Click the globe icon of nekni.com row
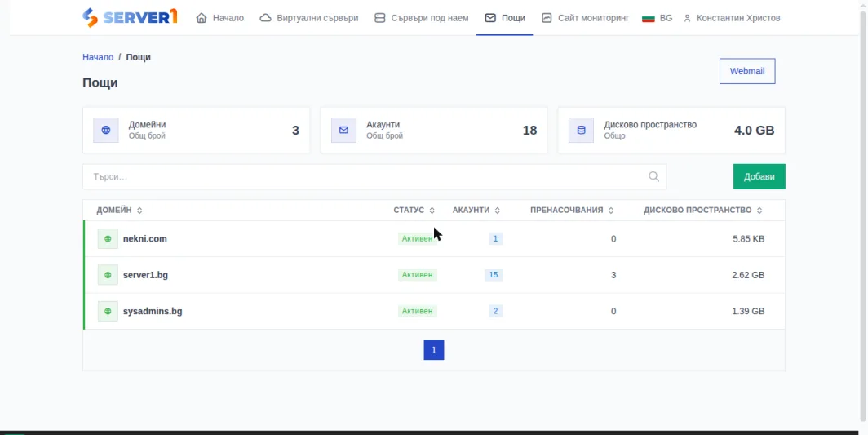Screen dimensions: 868x435 (x=108, y=239)
